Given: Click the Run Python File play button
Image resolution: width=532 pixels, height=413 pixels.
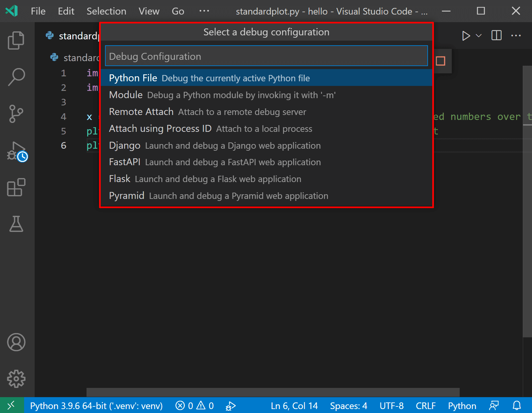Looking at the screenshot, I should pyautogui.click(x=466, y=36).
